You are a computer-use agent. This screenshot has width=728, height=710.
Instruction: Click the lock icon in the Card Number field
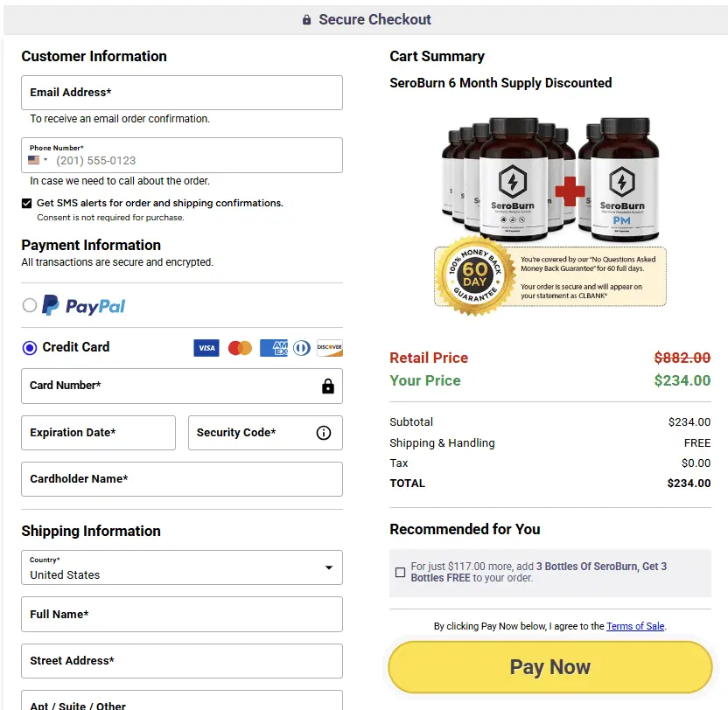[x=327, y=386]
